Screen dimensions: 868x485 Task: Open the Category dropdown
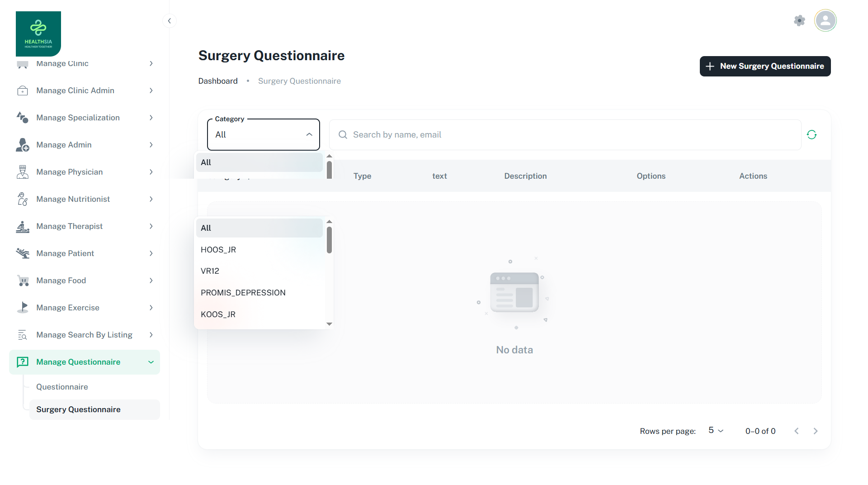[x=263, y=135]
